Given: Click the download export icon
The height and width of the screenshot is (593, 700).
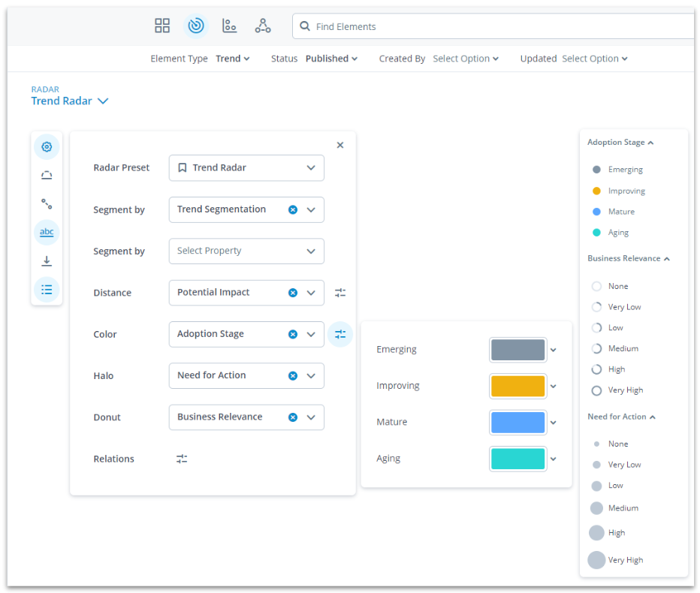Looking at the screenshot, I should 47,261.
